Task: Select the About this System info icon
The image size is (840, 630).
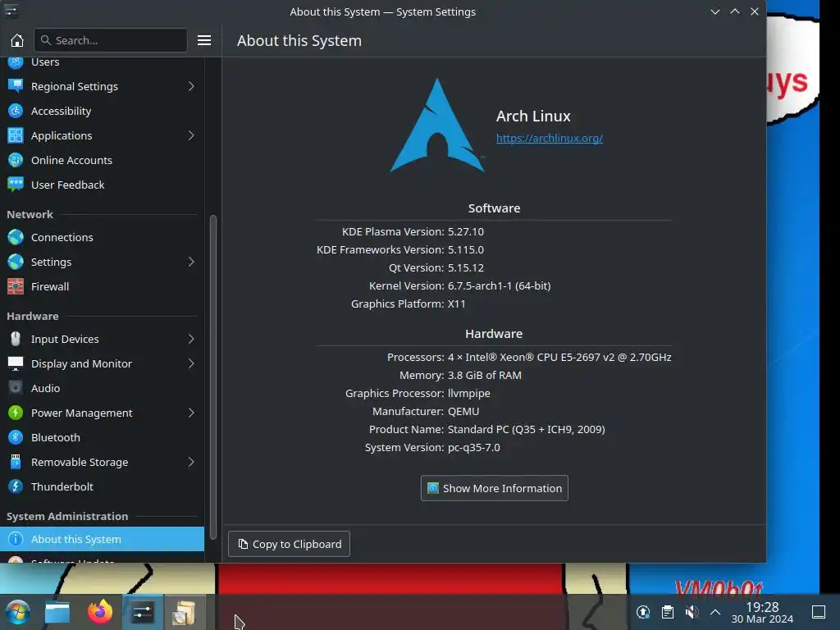Action: pos(16,539)
